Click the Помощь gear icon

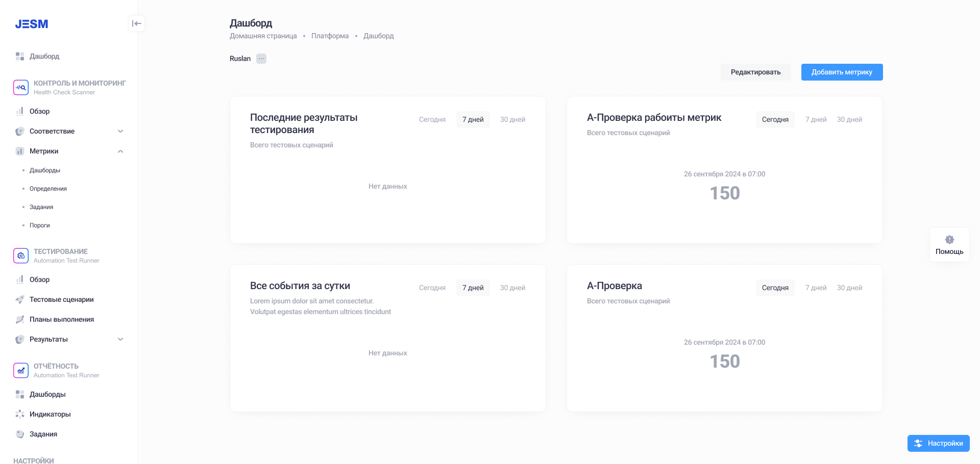point(949,240)
